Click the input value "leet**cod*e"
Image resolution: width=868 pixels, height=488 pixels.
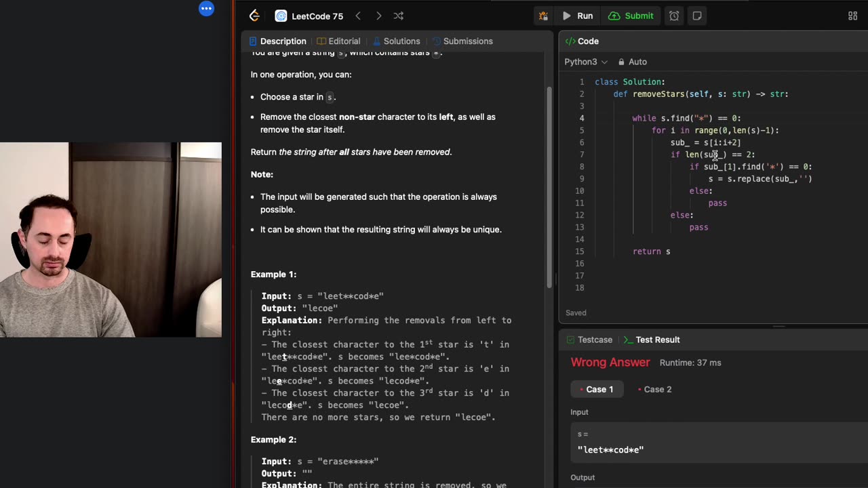tap(610, 449)
